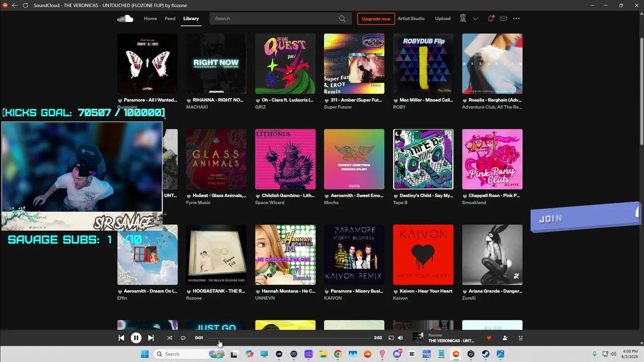Screen dimensions: 644x362
Task: Click the taskbar clock showing 6:08 PM
Action: click(630, 354)
